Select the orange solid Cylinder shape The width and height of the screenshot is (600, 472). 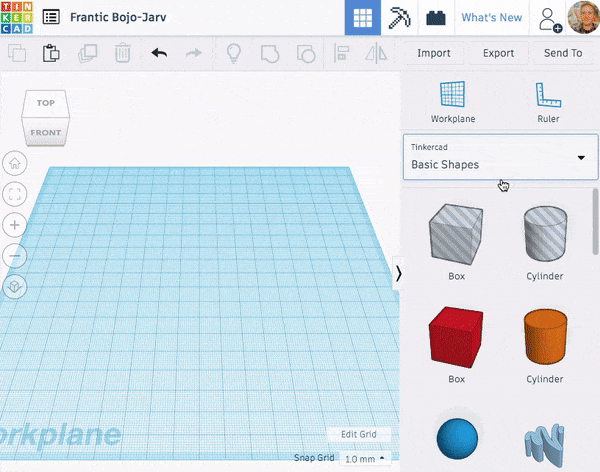click(545, 345)
